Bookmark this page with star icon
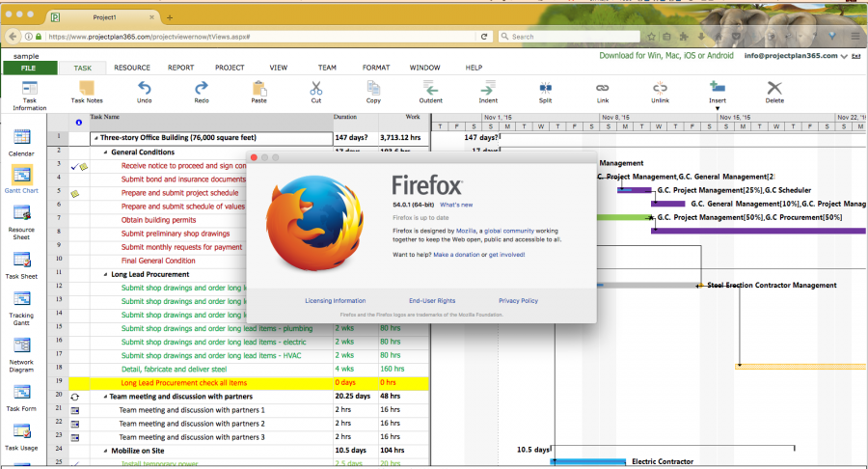This screenshot has width=868, height=469. (652, 37)
